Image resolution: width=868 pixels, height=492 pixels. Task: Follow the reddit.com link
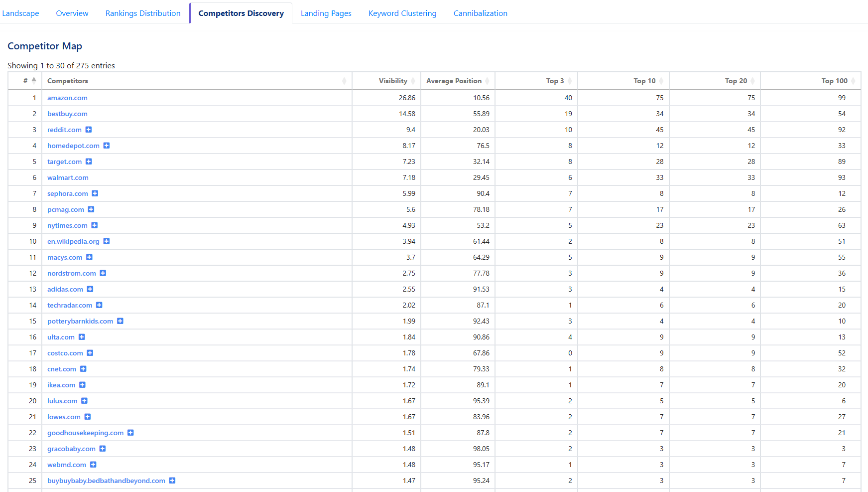pos(64,130)
